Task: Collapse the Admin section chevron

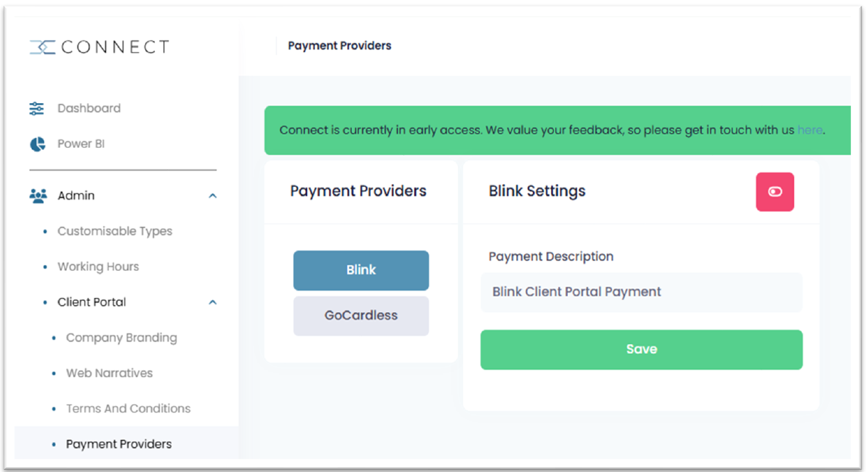Action: point(213,195)
